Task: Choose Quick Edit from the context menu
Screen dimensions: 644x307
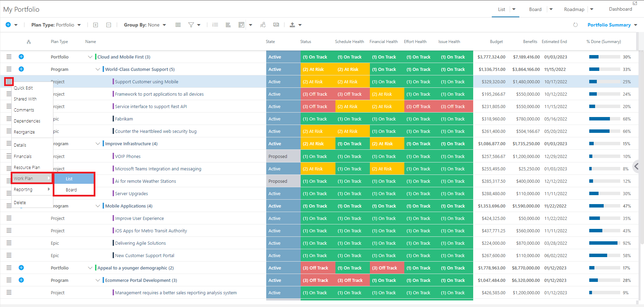Action: tap(23, 88)
